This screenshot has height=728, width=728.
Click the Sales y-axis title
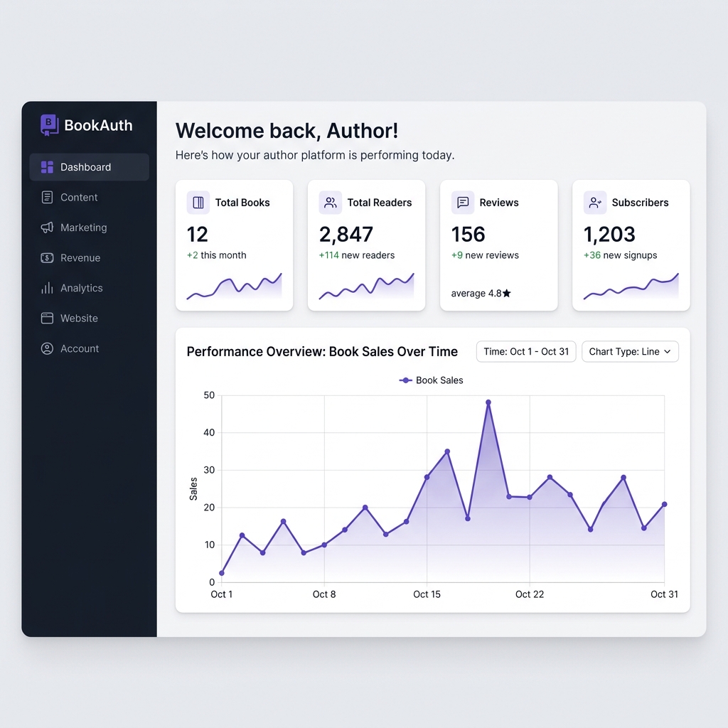point(193,489)
